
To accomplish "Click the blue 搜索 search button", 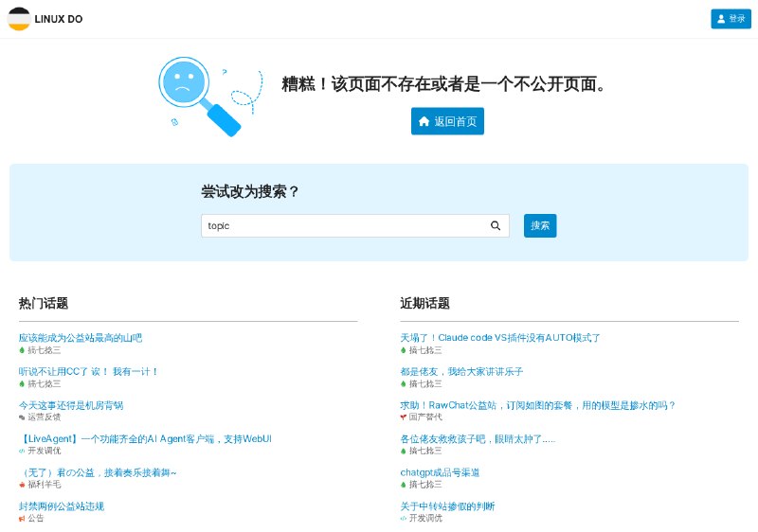I will click(x=540, y=225).
